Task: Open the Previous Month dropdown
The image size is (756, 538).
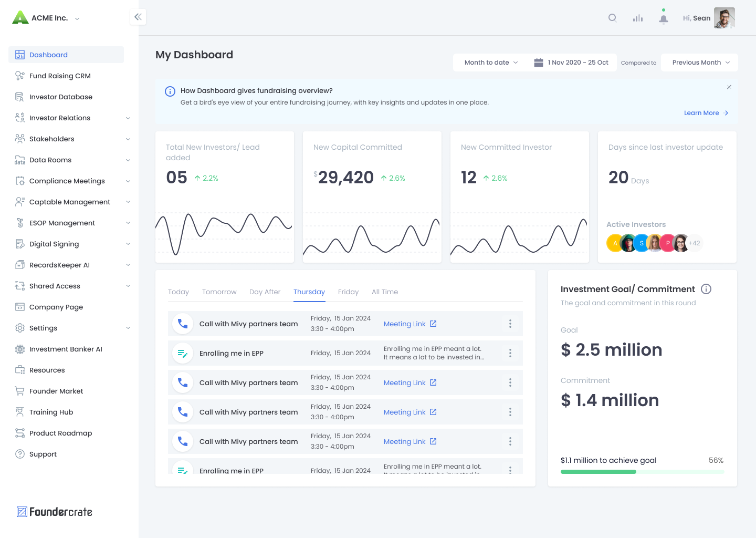Action: click(700, 63)
